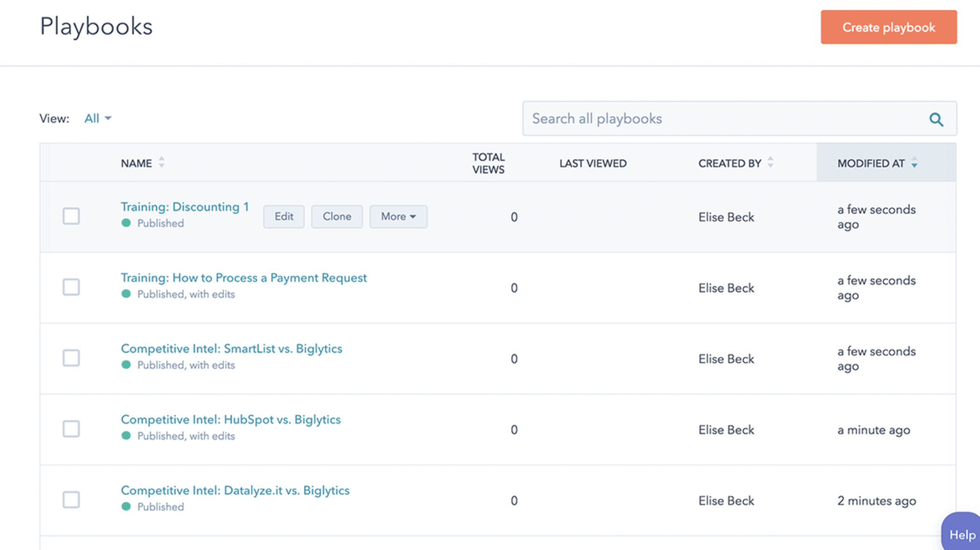Click the green Published status dot on Training: Discounting 1

[126, 223]
